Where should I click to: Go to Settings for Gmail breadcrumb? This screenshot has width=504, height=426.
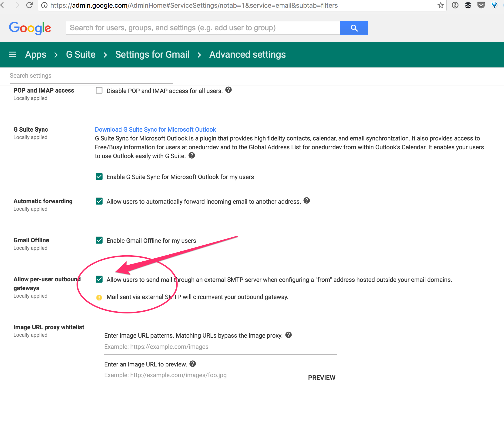pyautogui.click(x=152, y=55)
